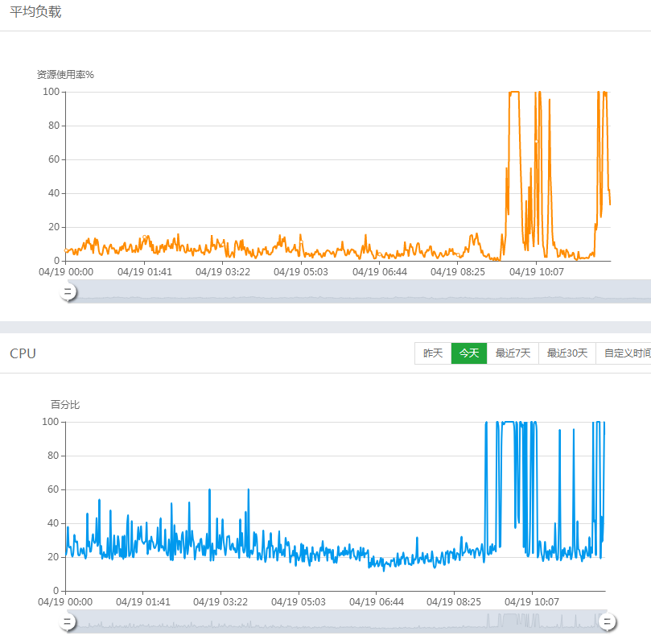Screen dimensions: 651x644
Task: Click the 百分比 axis label
Action: tap(64, 405)
